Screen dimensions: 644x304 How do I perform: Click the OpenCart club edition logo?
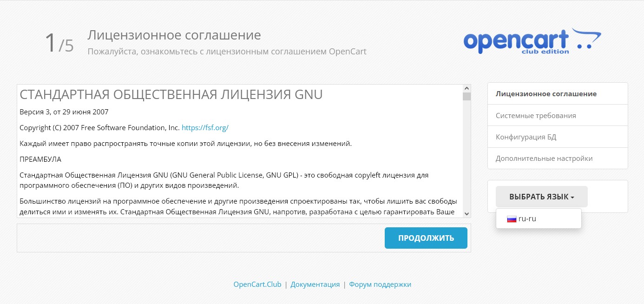click(532, 40)
